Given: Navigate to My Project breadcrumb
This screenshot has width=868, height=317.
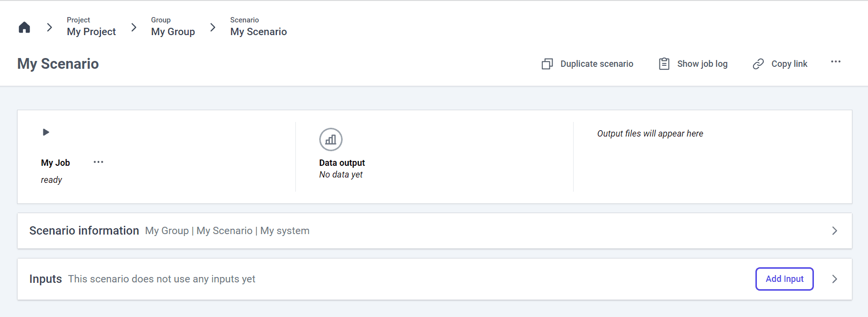Looking at the screenshot, I should pyautogui.click(x=91, y=32).
